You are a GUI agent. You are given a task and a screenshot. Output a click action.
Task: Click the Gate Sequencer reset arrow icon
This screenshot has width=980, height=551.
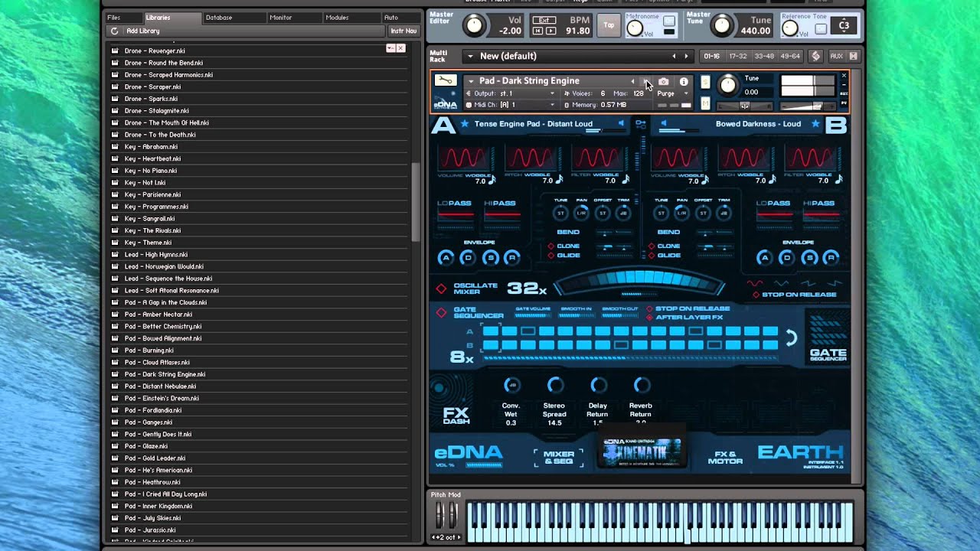pyautogui.click(x=791, y=337)
